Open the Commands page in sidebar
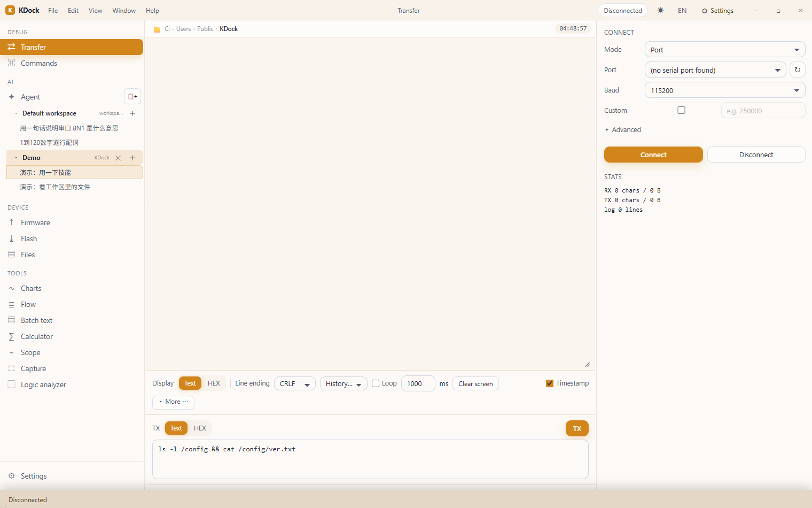 (x=72, y=63)
